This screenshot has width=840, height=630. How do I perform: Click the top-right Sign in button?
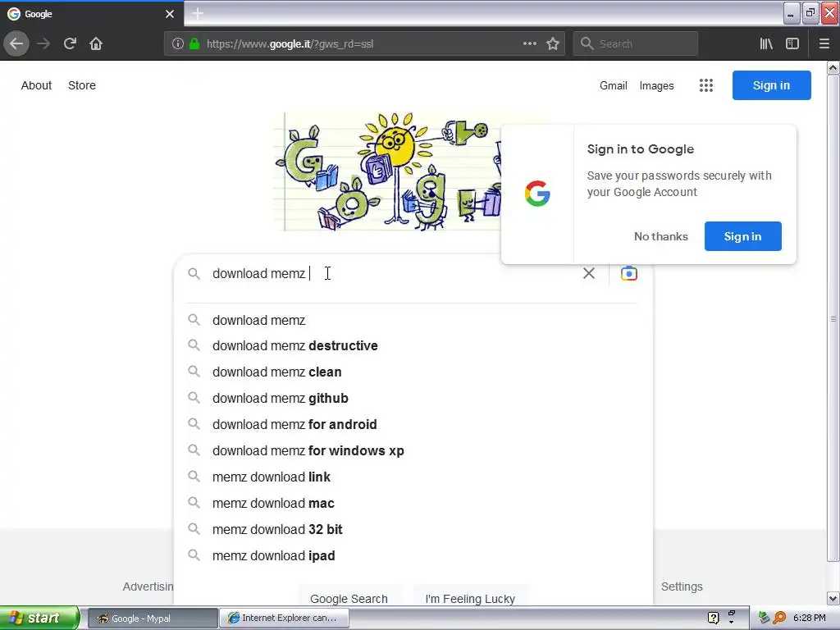(771, 85)
